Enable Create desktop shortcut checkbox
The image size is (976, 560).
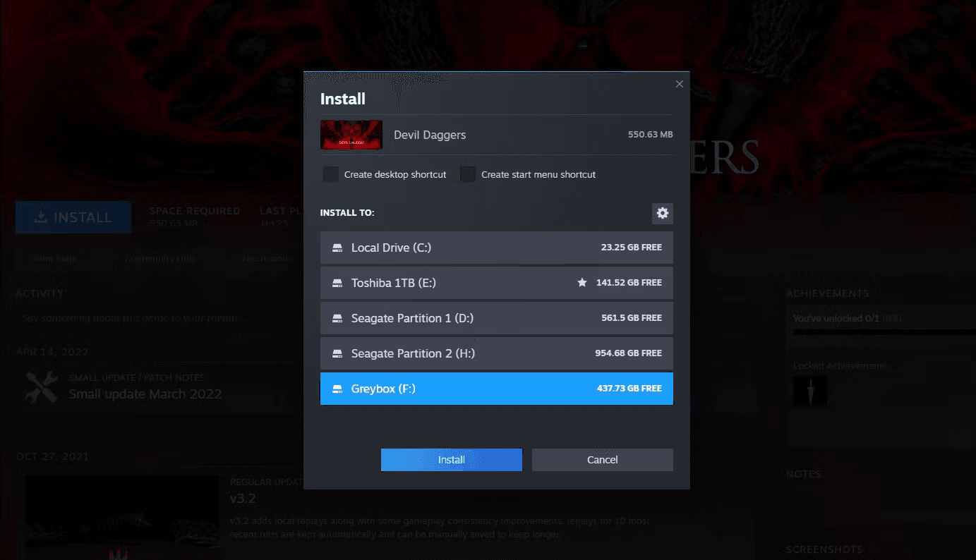click(x=331, y=174)
